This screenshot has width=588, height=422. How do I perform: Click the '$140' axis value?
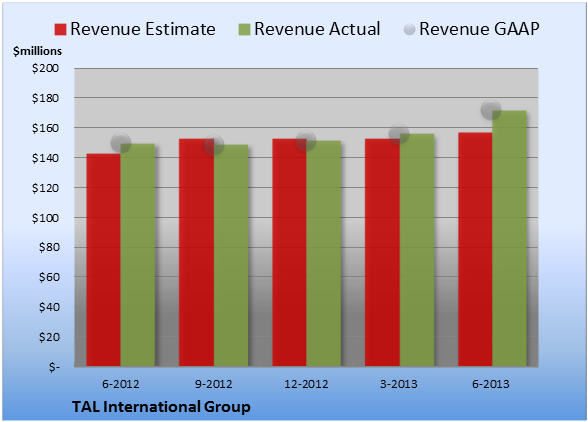tap(45, 158)
